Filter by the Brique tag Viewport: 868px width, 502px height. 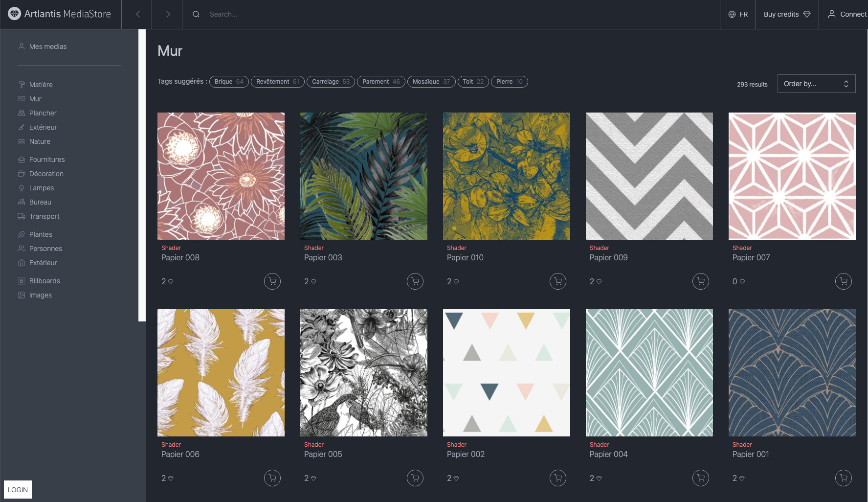pyautogui.click(x=228, y=82)
